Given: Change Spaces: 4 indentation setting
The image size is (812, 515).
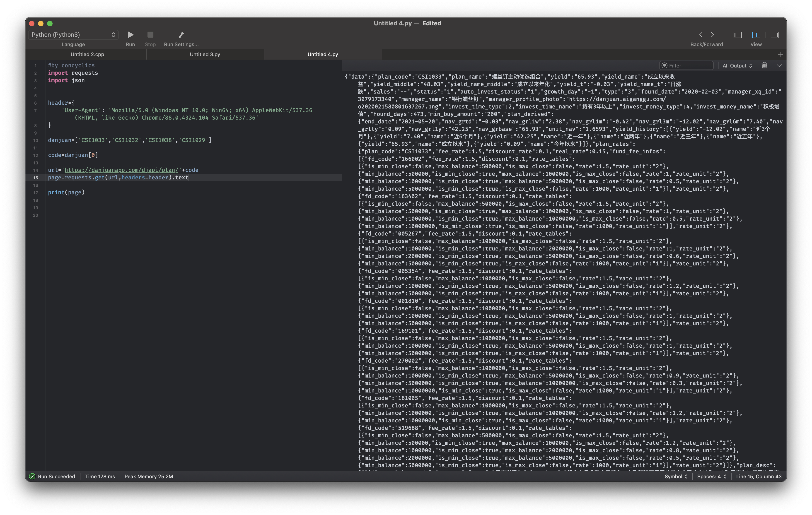Looking at the screenshot, I should pyautogui.click(x=711, y=476).
